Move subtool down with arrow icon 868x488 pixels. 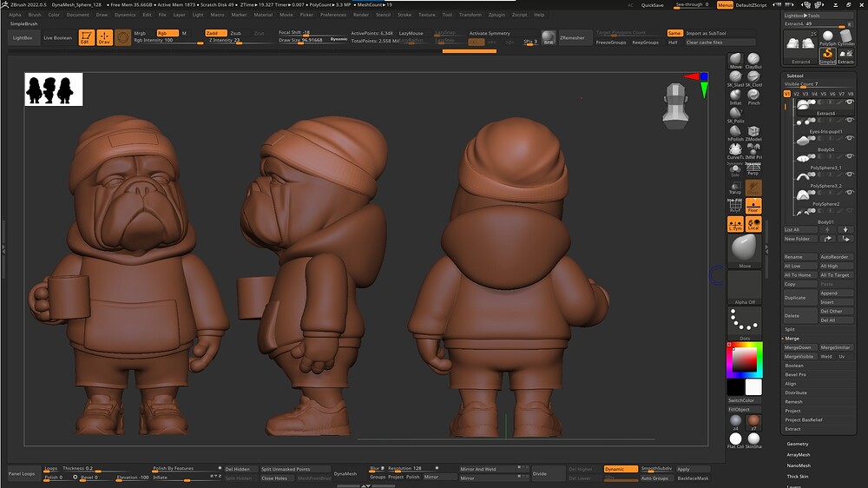[x=845, y=229]
